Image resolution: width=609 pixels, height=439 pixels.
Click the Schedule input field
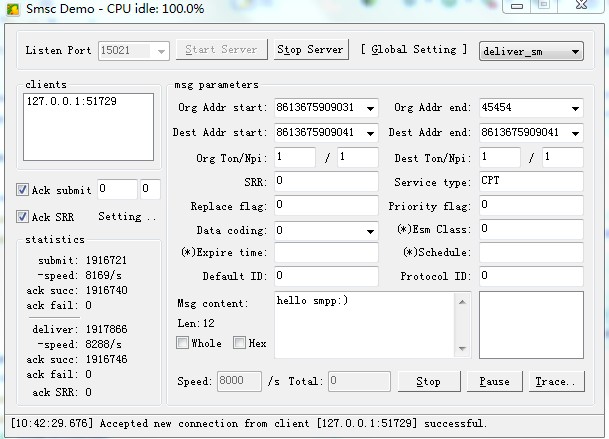pos(531,253)
